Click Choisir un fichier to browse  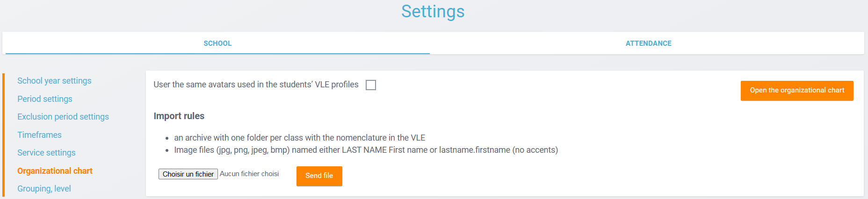188,174
